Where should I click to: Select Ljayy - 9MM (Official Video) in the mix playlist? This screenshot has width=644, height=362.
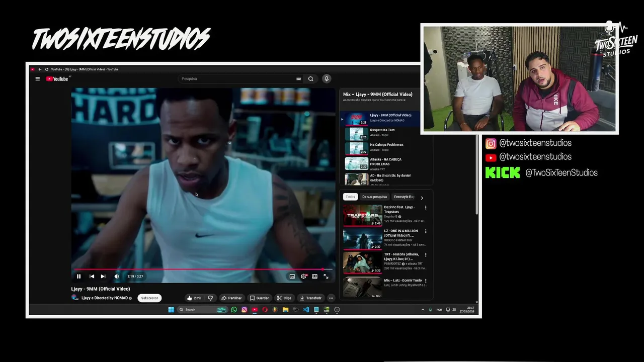[x=380, y=119]
